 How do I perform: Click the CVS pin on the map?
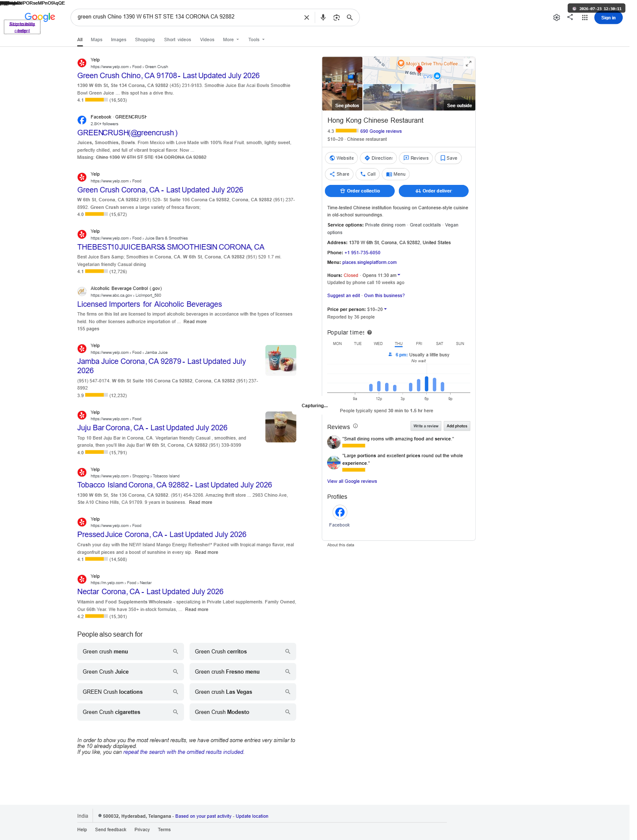click(x=437, y=76)
